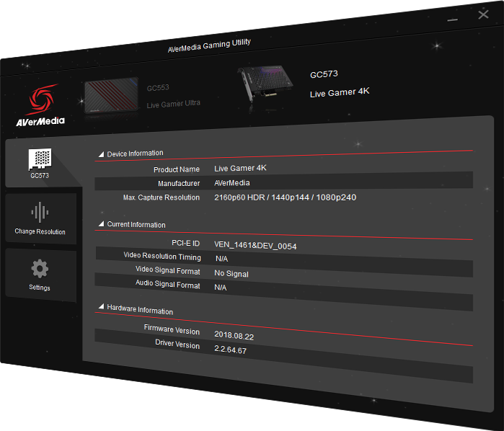504x431 pixels.
Task: Click the Hardware Information heading text
Action: pos(140,309)
